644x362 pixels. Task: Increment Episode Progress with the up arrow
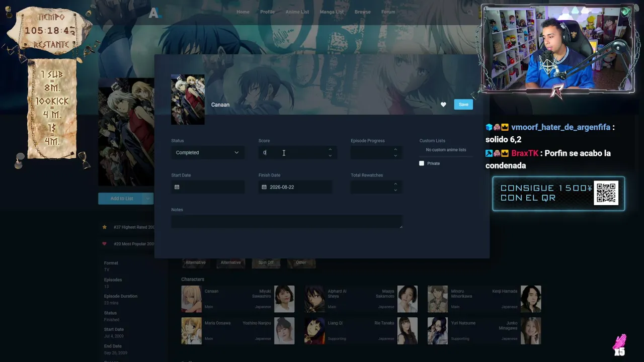point(395,149)
